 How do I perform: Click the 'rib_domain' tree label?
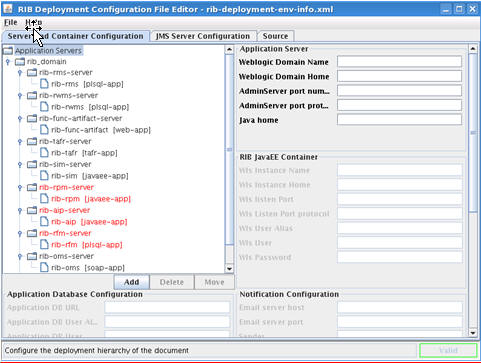pos(47,62)
